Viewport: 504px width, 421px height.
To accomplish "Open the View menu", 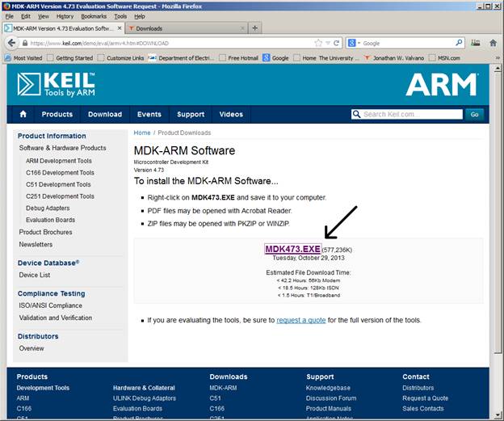I will click(x=44, y=16).
